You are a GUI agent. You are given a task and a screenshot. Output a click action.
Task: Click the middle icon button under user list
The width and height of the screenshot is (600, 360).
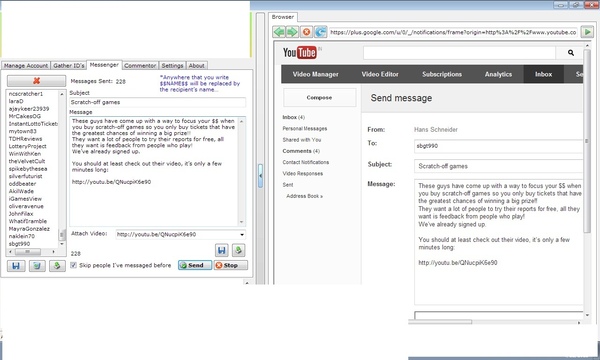pyautogui.click(x=37, y=266)
